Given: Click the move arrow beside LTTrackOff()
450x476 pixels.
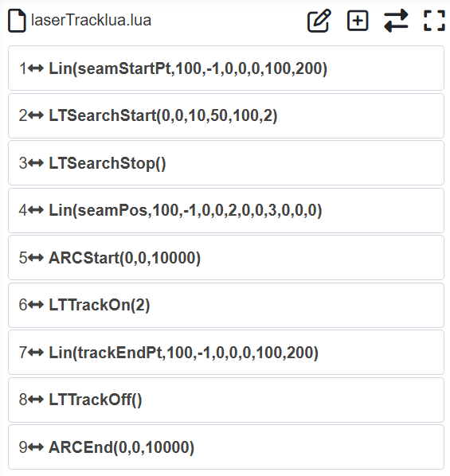Looking at the screenshot, I should (36, 400).
